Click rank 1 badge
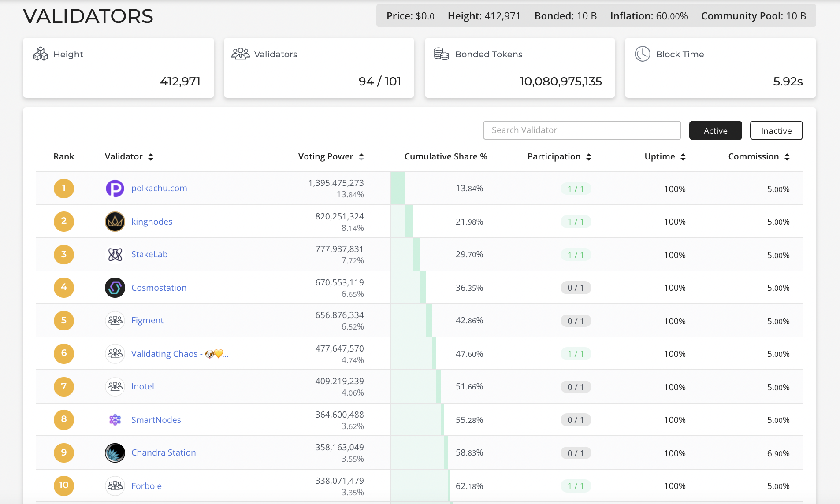The image size is (840, 504). (x=64, y=189)
